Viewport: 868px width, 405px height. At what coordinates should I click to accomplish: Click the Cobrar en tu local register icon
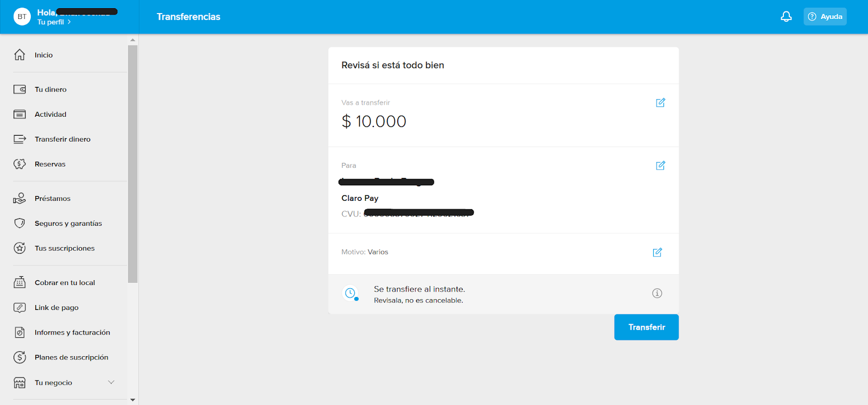(20, 282)
